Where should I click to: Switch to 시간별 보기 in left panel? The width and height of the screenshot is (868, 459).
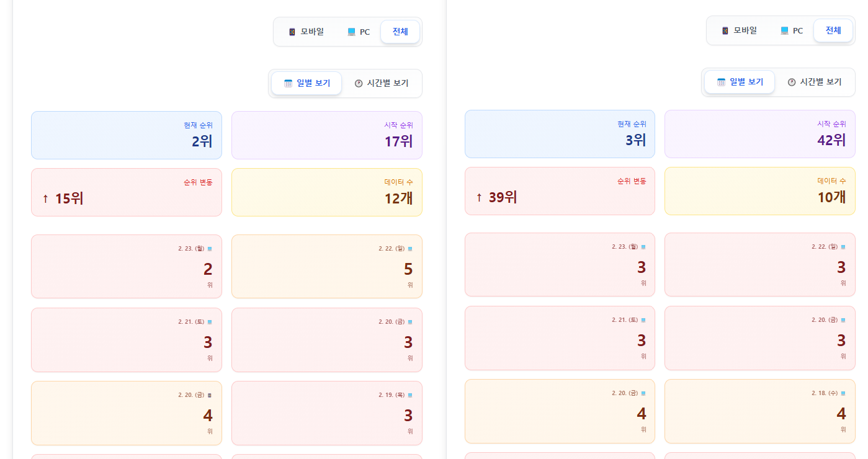(382, 83)
